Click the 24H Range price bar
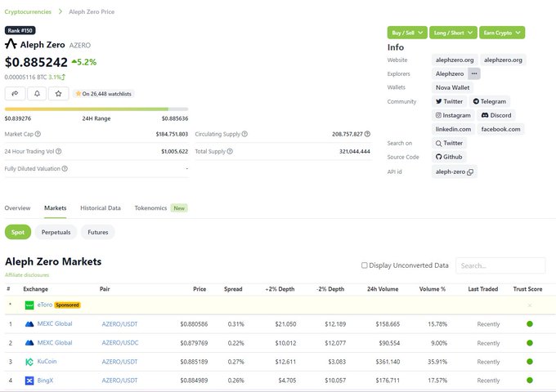Viewport: 556px width, 392px height. (x=96, y=109)
